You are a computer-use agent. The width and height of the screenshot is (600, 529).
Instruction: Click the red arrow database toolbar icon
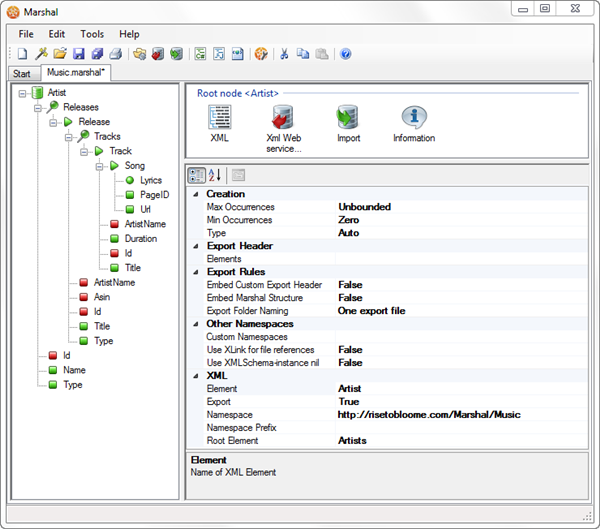[x=158, y=54]
